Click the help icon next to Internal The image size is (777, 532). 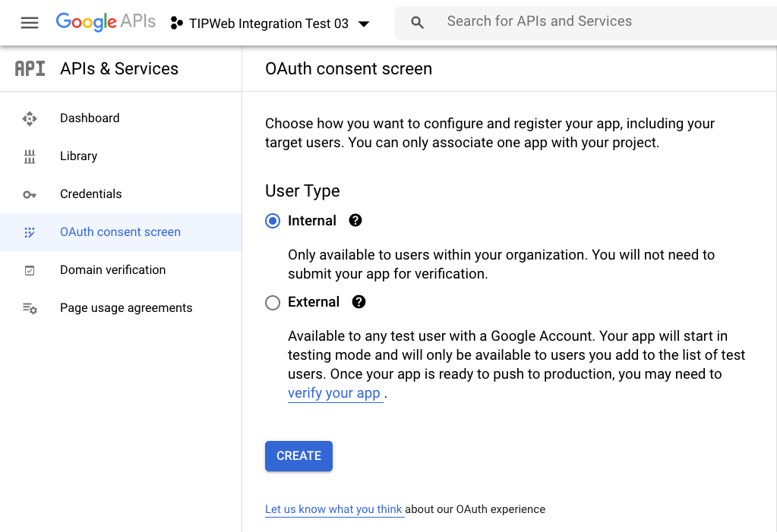point(355,220)
